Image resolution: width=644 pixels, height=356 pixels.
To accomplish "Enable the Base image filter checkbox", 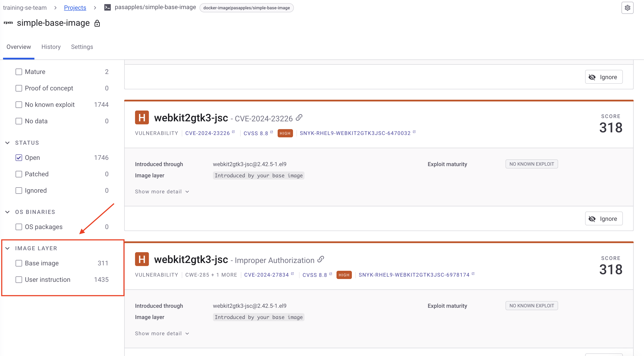I will [19, 263].
